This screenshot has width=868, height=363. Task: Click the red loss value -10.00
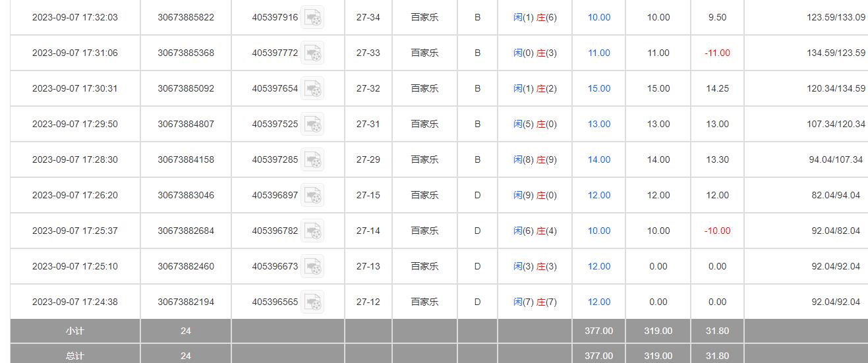point(717,231)
